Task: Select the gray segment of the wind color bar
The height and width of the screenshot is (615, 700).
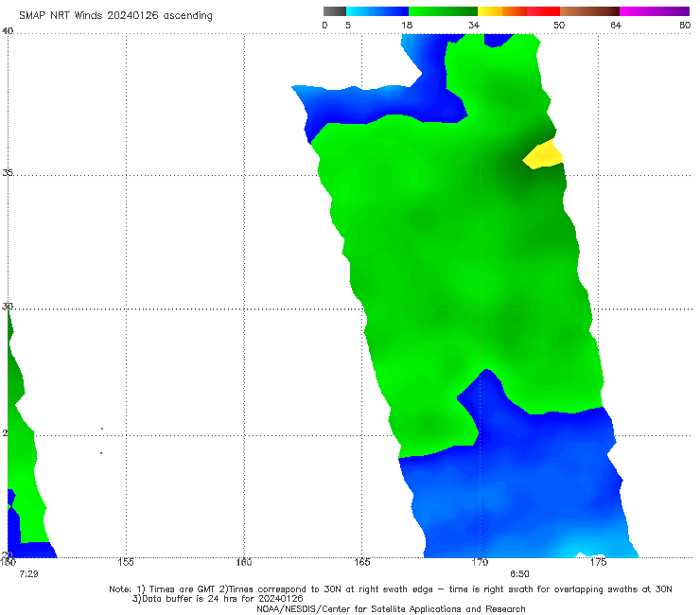Action: click(x=335, y=11)
